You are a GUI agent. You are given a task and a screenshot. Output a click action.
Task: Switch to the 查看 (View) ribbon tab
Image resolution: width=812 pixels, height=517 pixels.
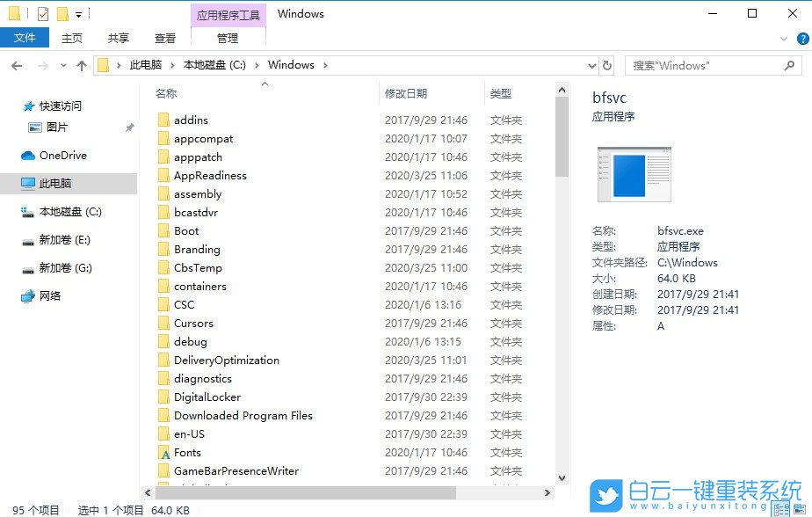click(165, 38)
